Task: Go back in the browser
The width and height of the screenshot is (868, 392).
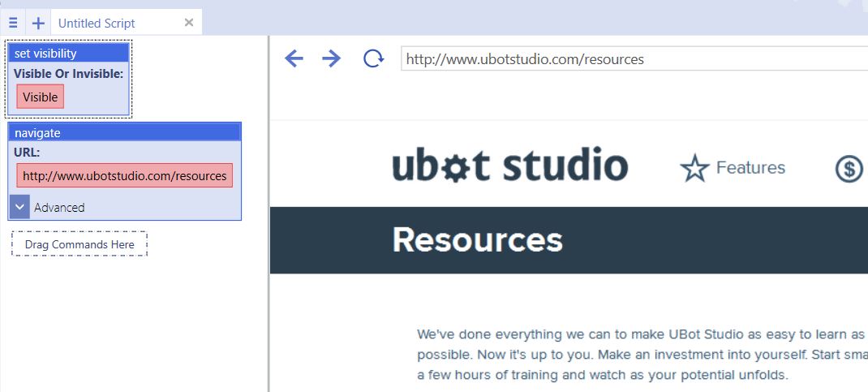Action: (294, 58)
